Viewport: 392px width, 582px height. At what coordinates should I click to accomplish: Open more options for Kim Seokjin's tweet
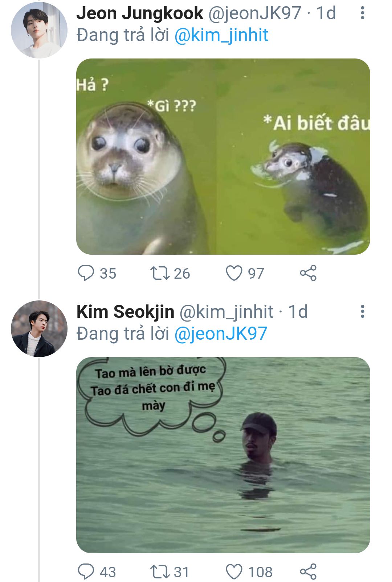click(362, 312)
